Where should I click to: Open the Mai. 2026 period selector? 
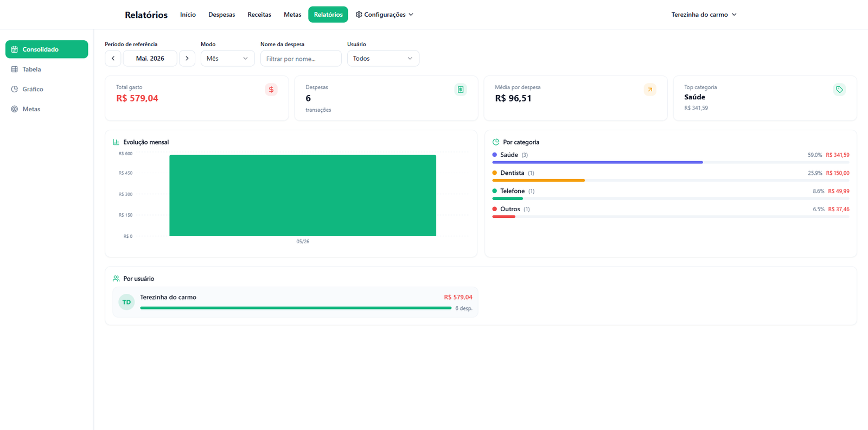click(x=150, y=58)
